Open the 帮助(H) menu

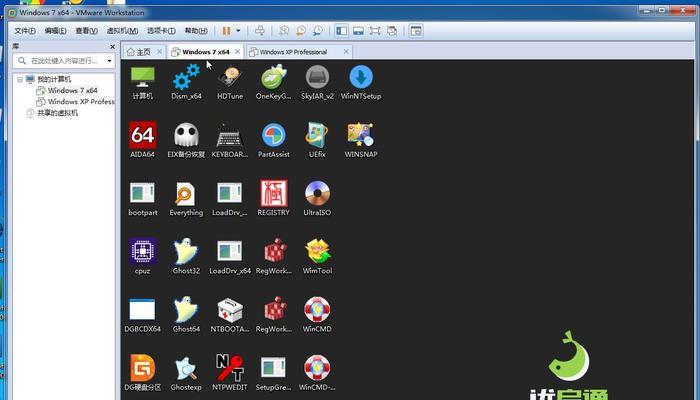pos(196,31)
